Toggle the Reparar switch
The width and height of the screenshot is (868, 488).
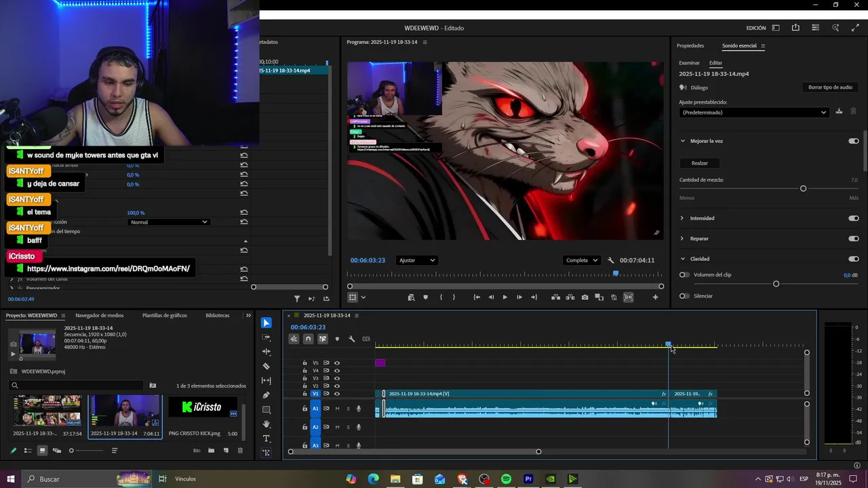pos(854,239)
